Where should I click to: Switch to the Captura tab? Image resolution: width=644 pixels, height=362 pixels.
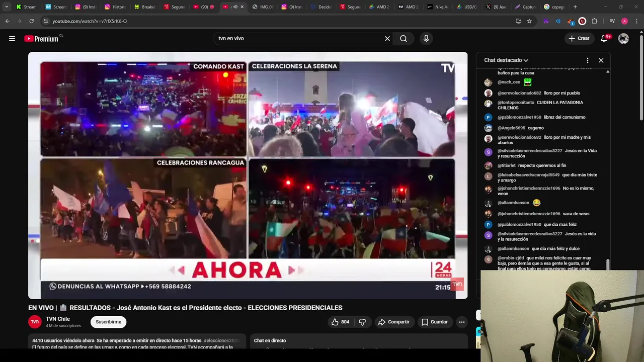pos(527,7)
